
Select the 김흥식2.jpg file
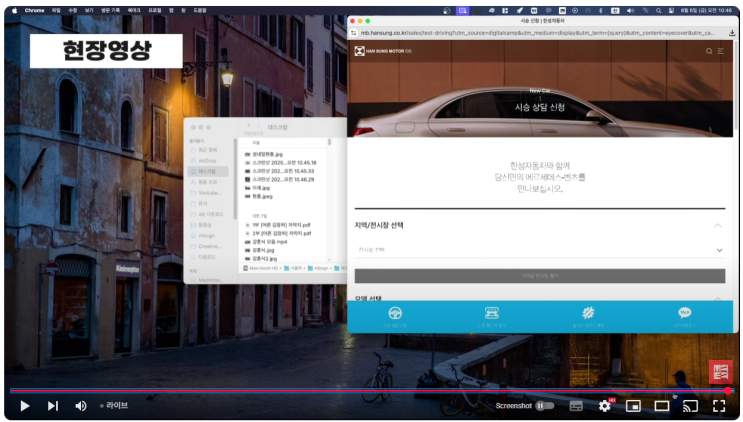tap(261, 259)
